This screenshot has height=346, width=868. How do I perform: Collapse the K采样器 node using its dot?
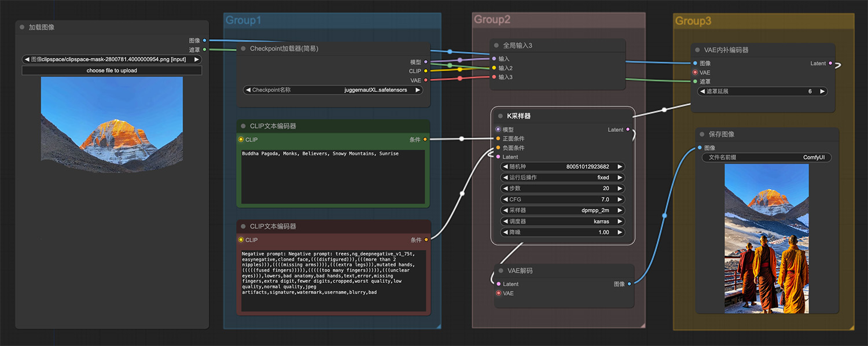point(501,116)
